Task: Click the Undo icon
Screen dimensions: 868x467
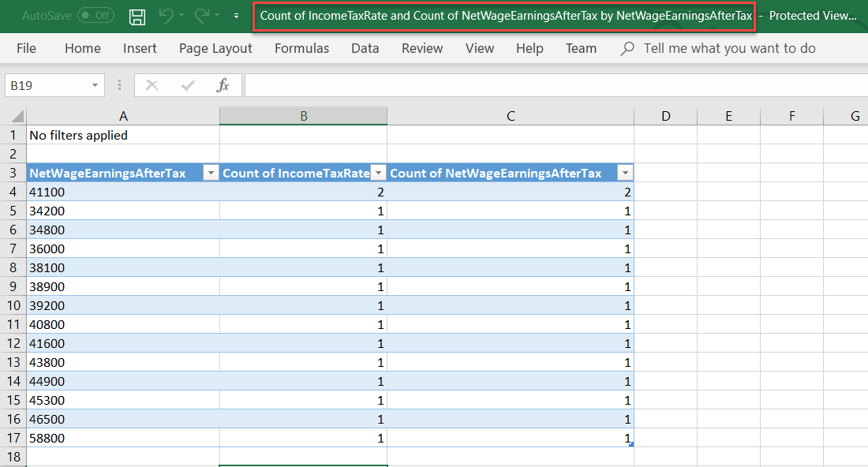Action: point(168,16)
